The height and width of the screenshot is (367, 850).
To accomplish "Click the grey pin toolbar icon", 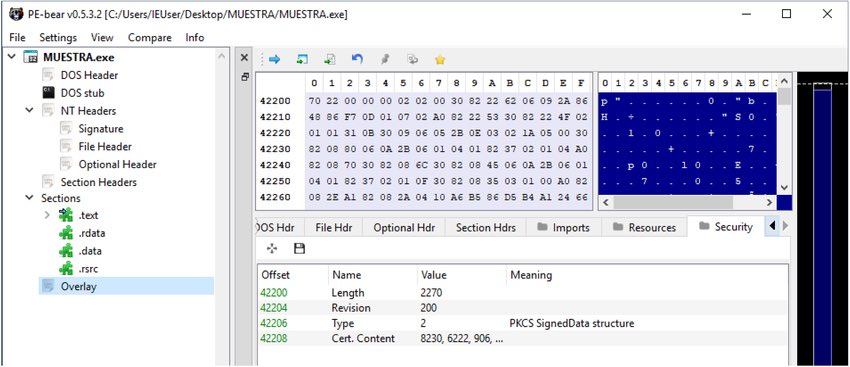I will click(x=385, y=60).
